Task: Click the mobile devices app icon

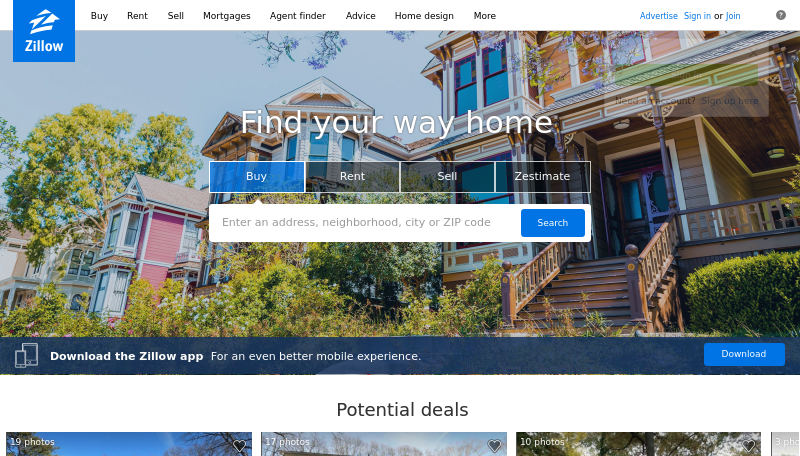Action: 27,356
